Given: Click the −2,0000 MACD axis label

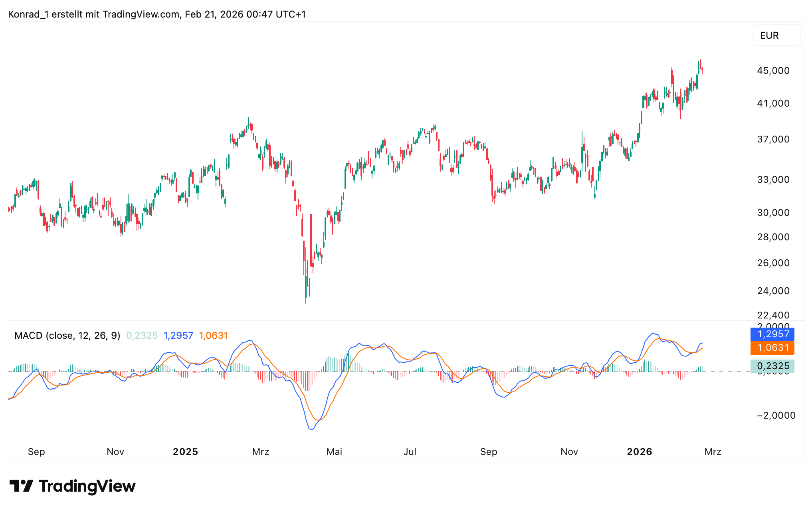Looking at the screenshot, I should (x=776, y=415).
